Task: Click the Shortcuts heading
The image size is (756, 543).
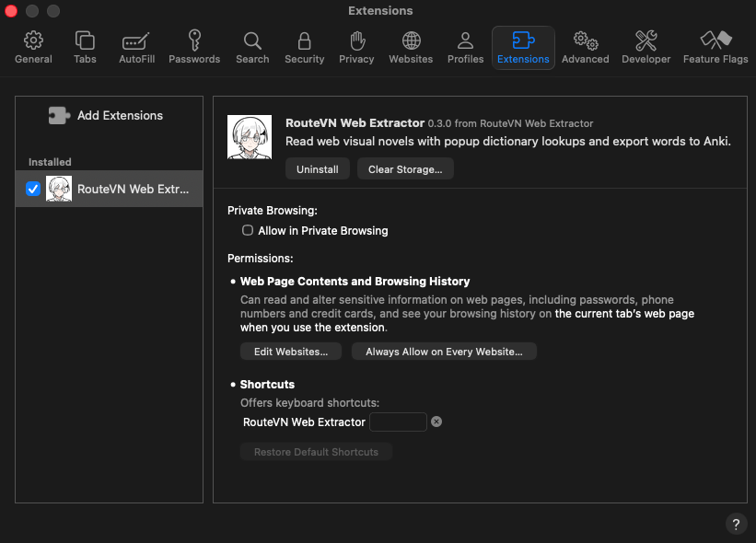Action: tap(267, 385)
